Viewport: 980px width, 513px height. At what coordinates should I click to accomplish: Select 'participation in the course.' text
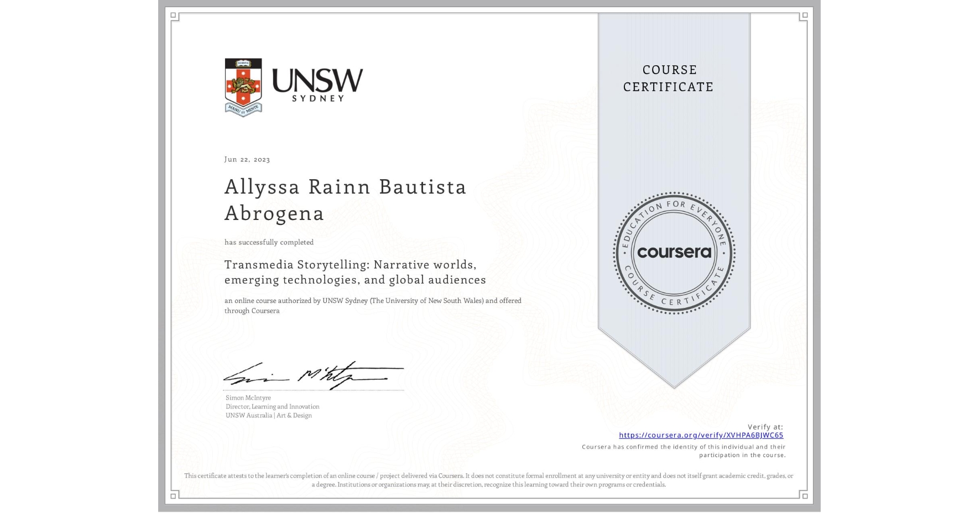click(742, 455)
